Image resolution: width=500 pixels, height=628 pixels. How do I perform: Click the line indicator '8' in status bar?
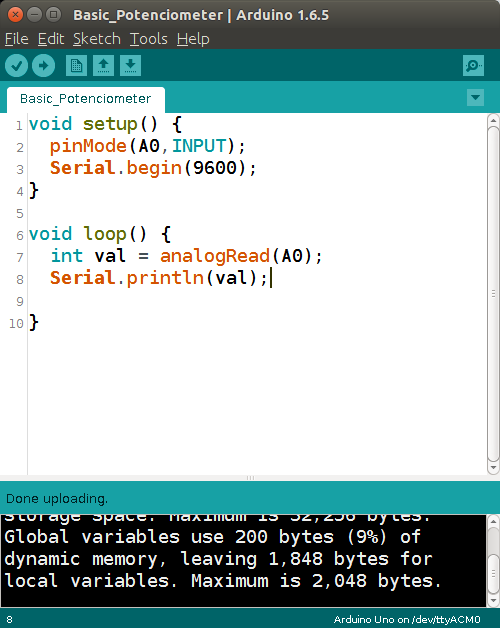pyautogui.click(x=10, y=620)
